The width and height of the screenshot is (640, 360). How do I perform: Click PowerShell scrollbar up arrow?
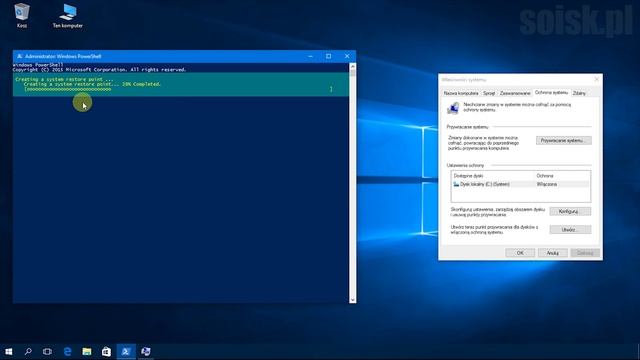pyautogui.click(x=352, y=66)
